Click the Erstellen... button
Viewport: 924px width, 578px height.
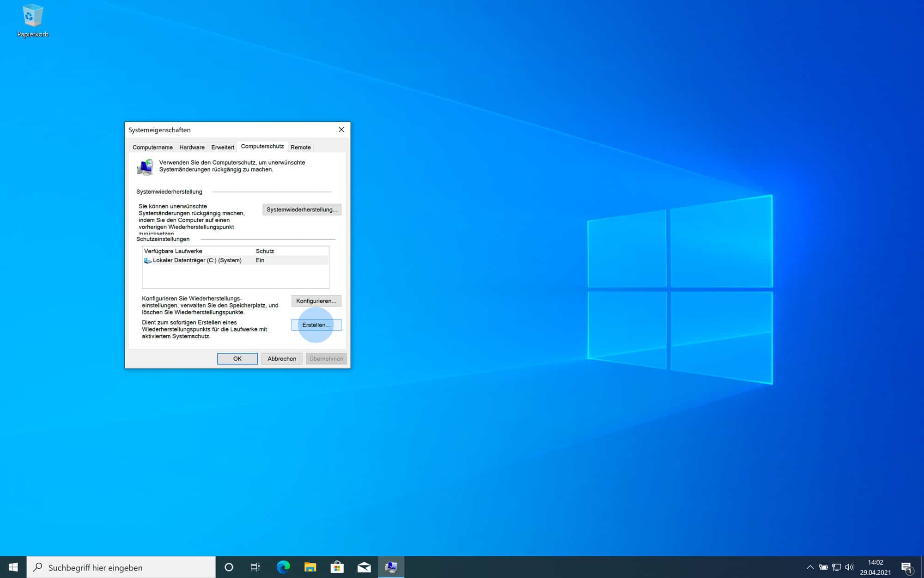point(316,325)
